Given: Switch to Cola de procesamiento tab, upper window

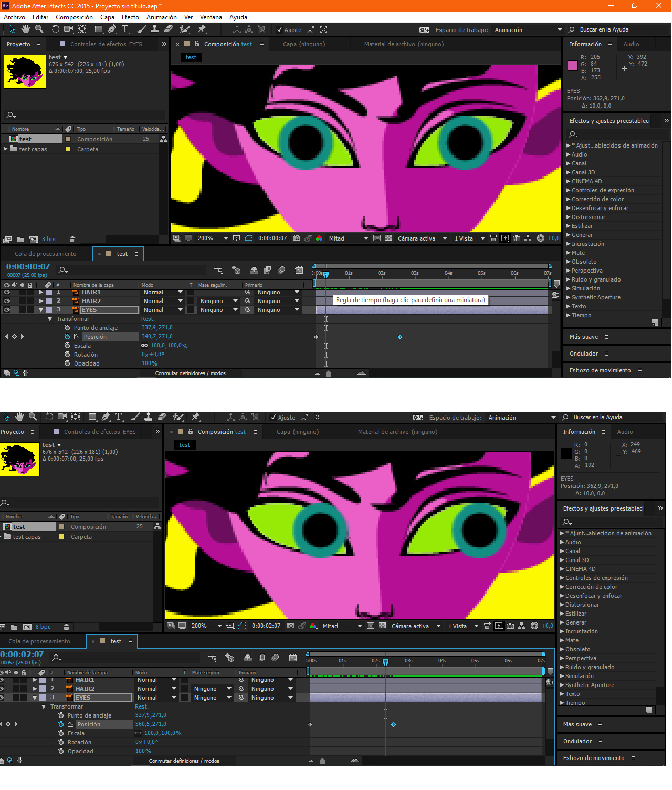Looking at the screenshot, I should click(46, 254).
